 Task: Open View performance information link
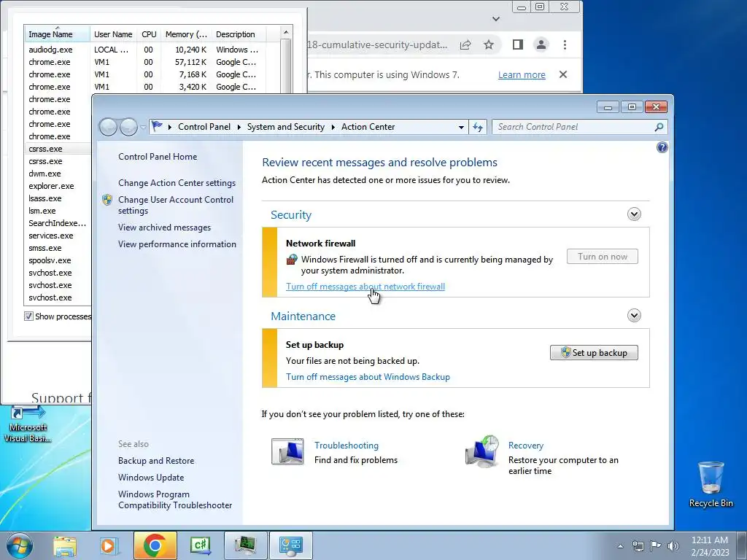coord(177,244)
